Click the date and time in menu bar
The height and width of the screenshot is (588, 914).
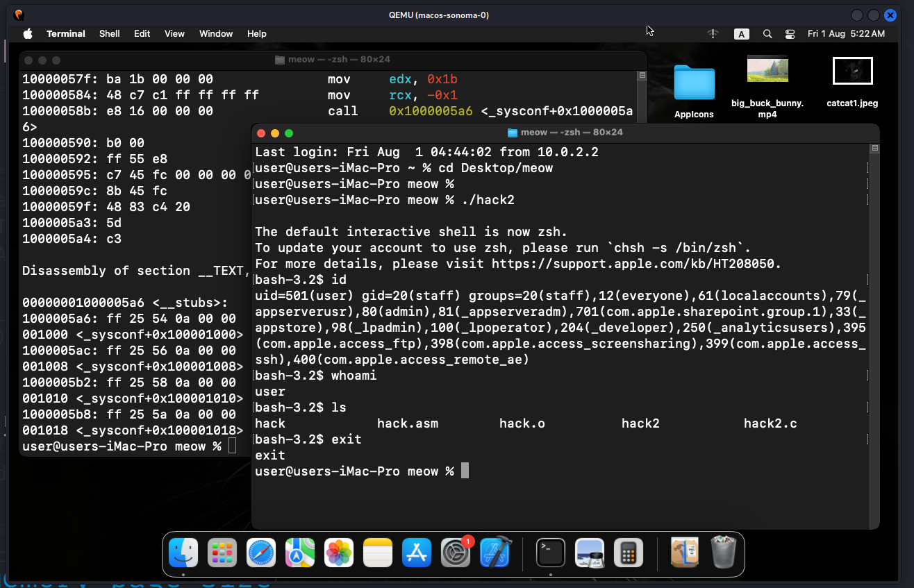[x=846, y=33]
